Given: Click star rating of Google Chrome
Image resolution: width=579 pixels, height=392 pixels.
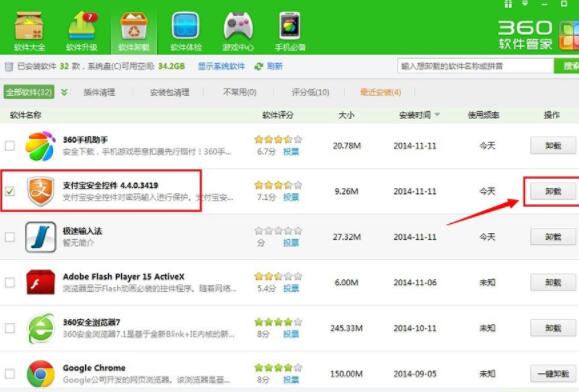Looking at the screenshot, I should (x=278, y=368).
